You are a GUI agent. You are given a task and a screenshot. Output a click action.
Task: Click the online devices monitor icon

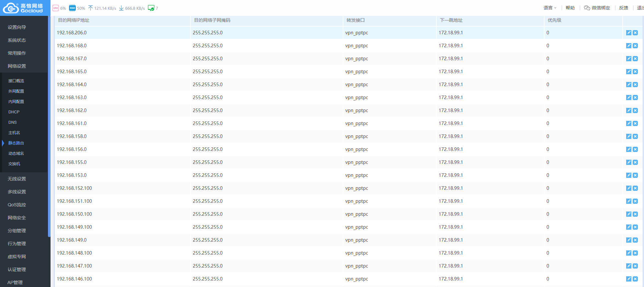pyautogui.click(x=151, y=8)
